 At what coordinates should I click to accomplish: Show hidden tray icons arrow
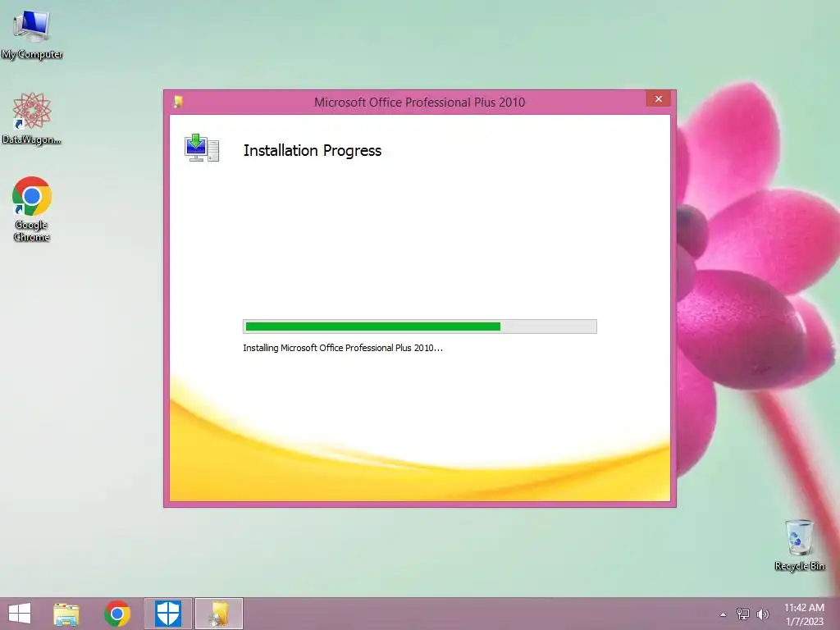(724, 614)
